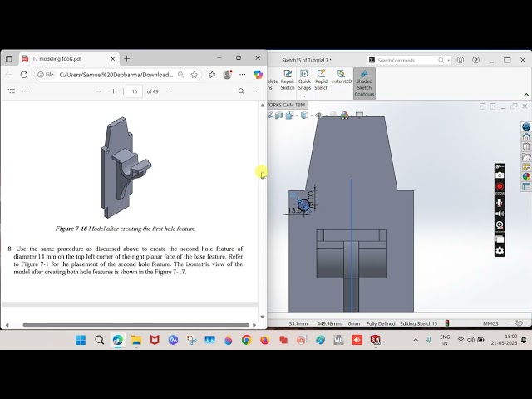Take a screenshot with the recorder camera icon
Screen dimensions: 532x399
[x=500, y=175]
